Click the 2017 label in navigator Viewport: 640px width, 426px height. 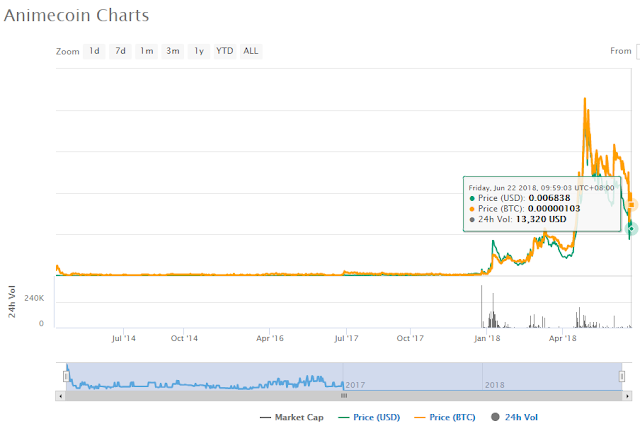(x=355, y=385)
